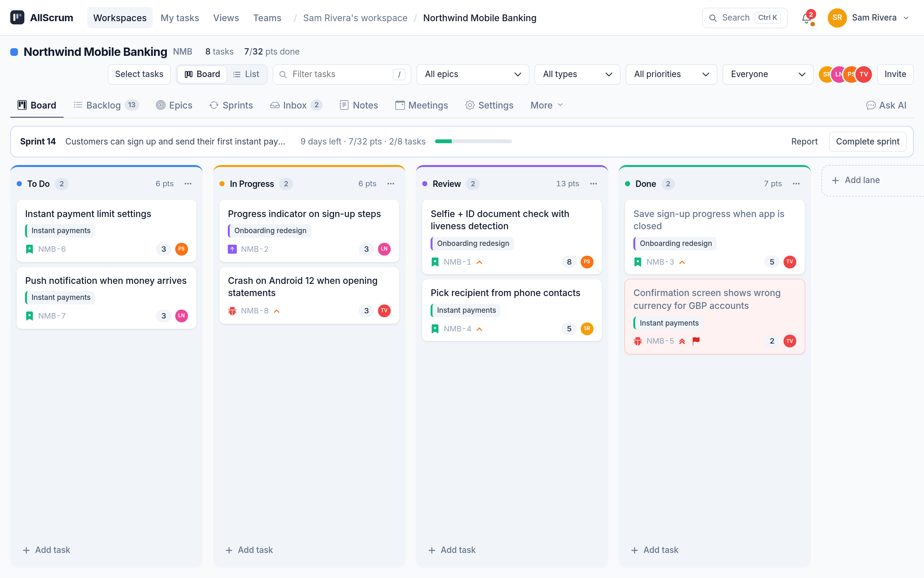The height and width of the screenshot is (578, 924).
Task: Click the Select tasks button
Action: [139, 74]
